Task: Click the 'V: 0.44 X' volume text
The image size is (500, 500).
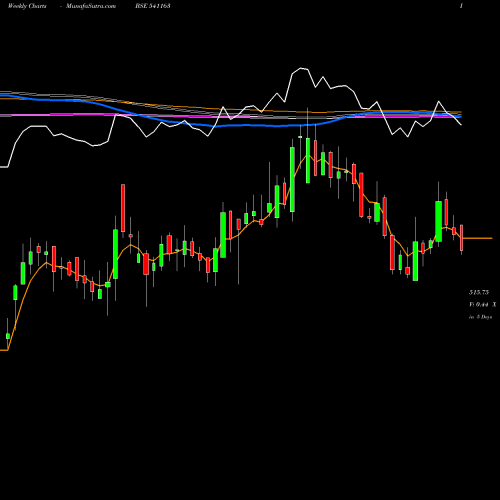Action: tap(482, 304)
